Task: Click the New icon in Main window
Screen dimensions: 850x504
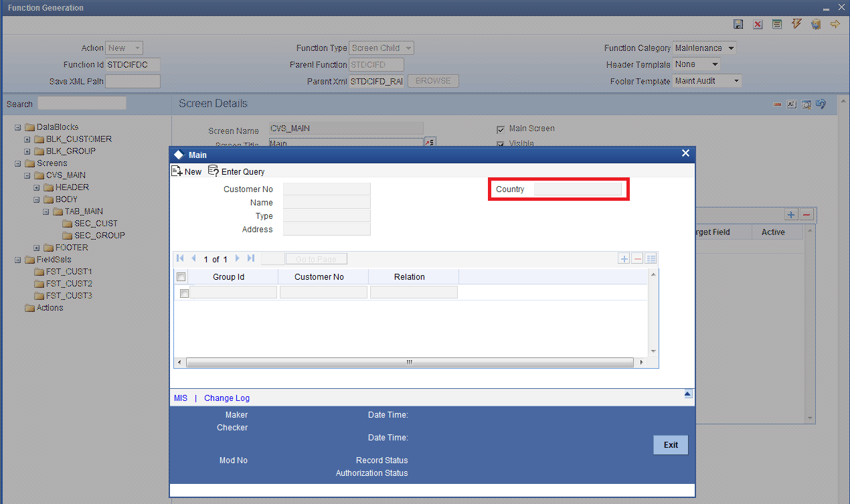Action: coord(177,171)
